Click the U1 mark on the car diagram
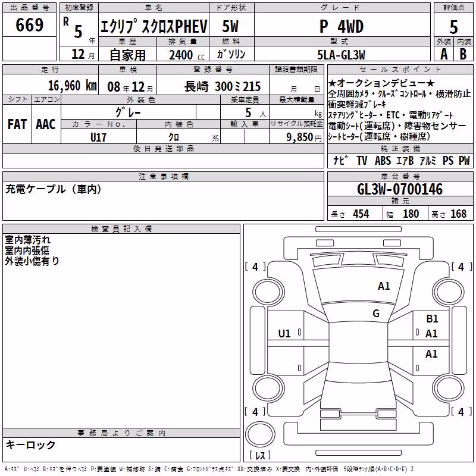 [x=284, y=334]
